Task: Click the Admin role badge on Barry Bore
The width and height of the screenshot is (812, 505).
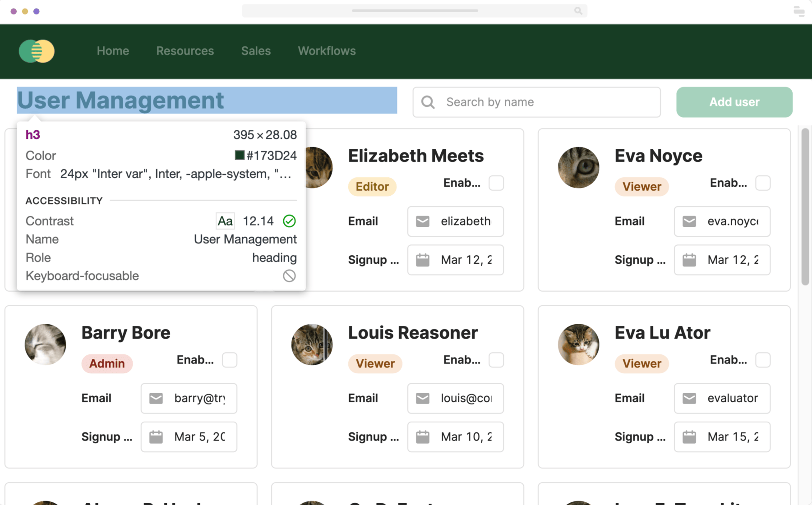Action: tap(107, 363)
